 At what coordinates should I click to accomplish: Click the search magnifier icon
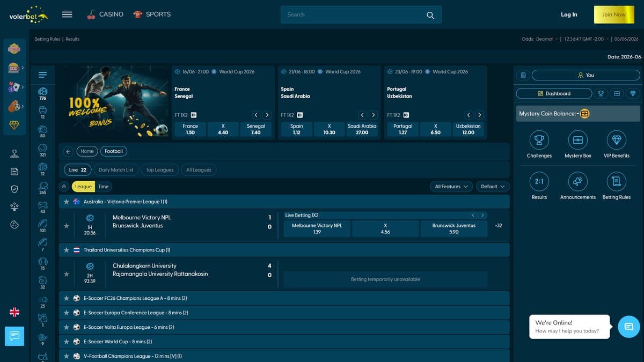pyautogui.click(x=430, y=15)
